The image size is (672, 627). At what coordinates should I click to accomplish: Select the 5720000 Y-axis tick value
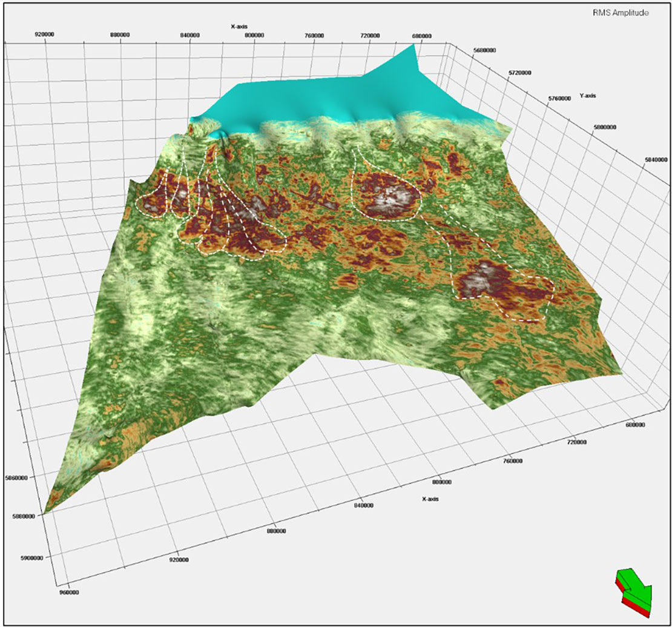[x=519, y=73]
